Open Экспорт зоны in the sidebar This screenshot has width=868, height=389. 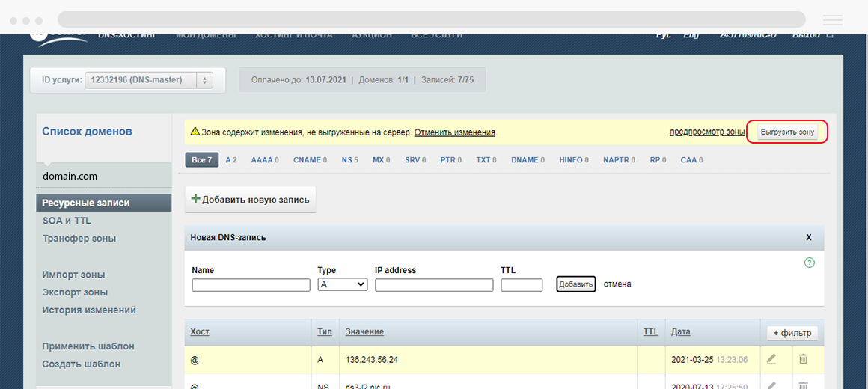[x=75, y=292]
